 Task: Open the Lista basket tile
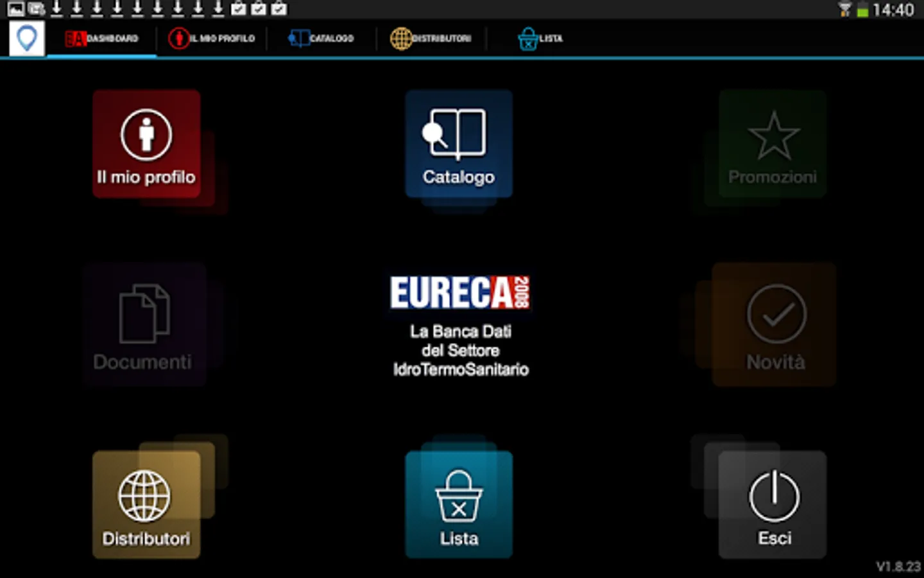click(459, 505)
